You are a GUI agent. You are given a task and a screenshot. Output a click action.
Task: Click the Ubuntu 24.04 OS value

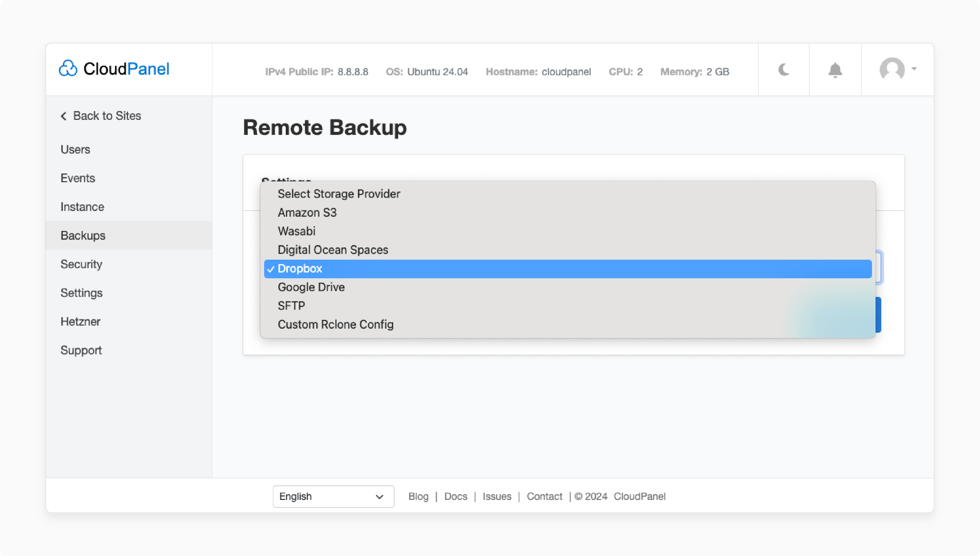(437, 72)
